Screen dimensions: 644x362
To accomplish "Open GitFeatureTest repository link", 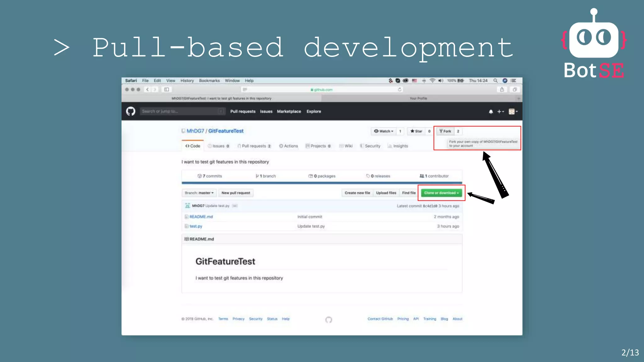I will coord(226,131).
